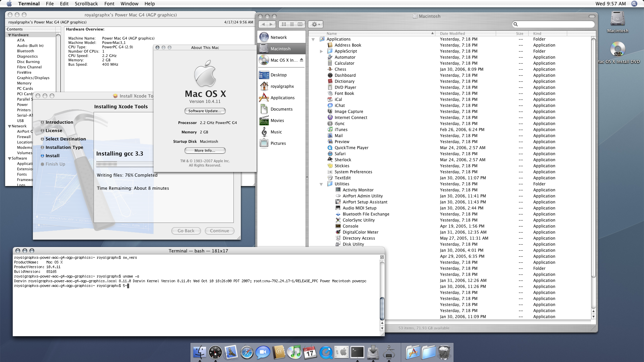Open the Font menu in the menu bar

[x=109, y=4]
